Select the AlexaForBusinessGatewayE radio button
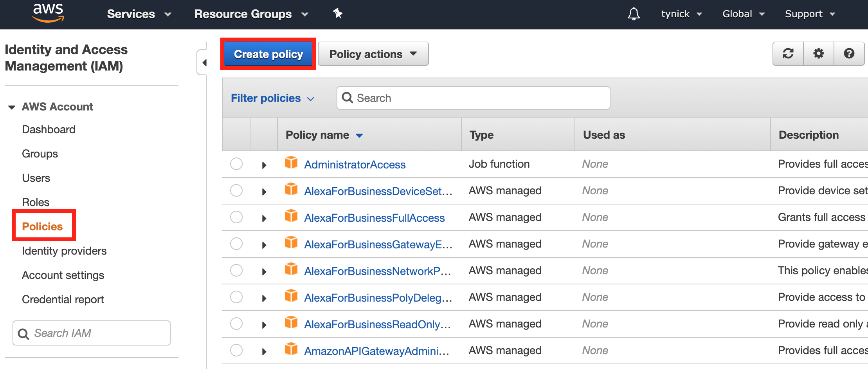This screenshot has height=369, width=868. point(236,244)
